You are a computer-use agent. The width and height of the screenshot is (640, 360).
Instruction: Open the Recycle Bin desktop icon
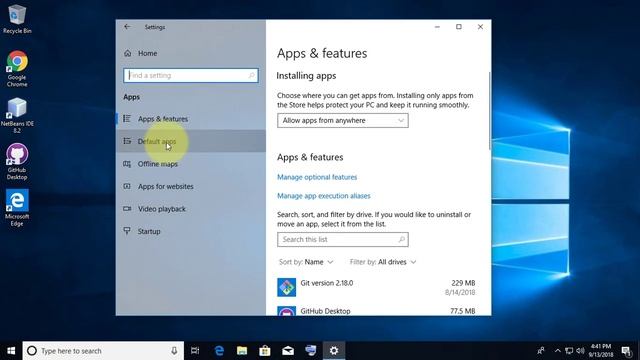point(17,19)
